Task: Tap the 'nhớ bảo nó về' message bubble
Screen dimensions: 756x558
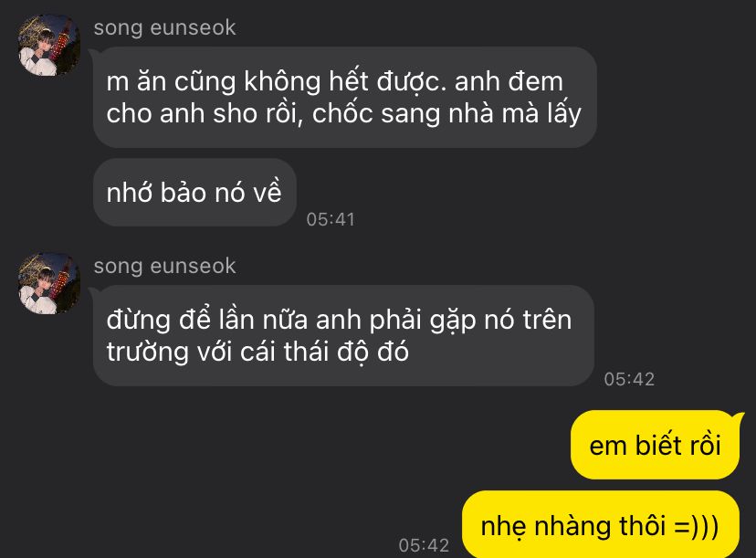Action: click(x=194, y=192)
